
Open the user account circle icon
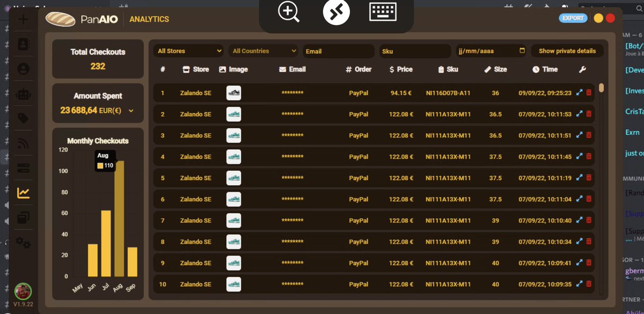coord(23,69)
